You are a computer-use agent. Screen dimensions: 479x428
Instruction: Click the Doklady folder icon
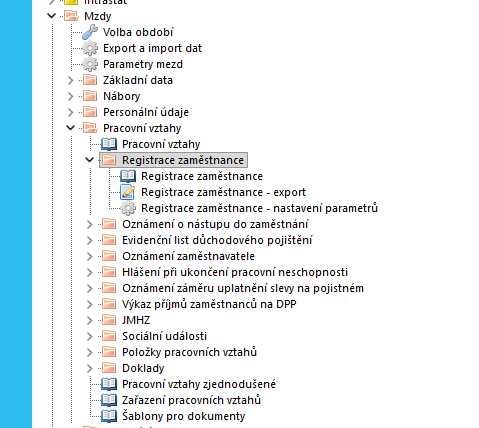tap(109, 368)
